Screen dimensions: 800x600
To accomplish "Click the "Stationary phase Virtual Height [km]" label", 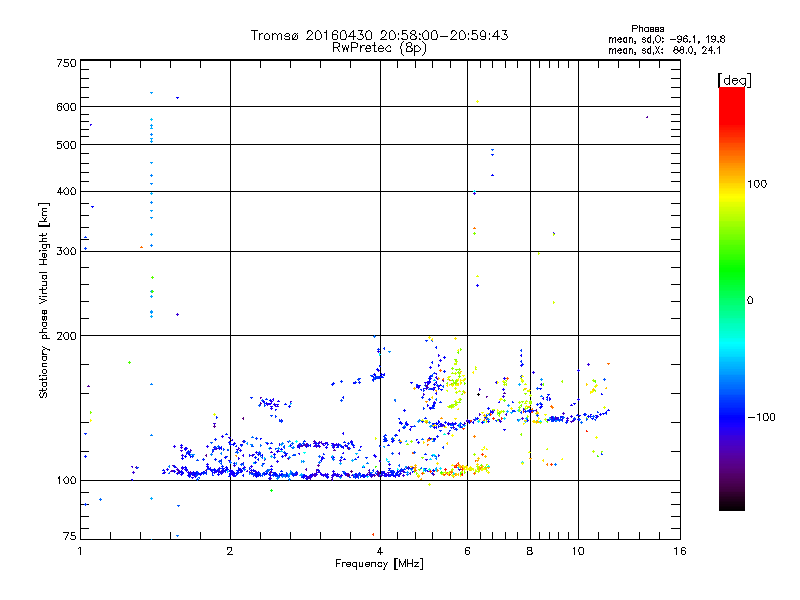I will point(43,301).
